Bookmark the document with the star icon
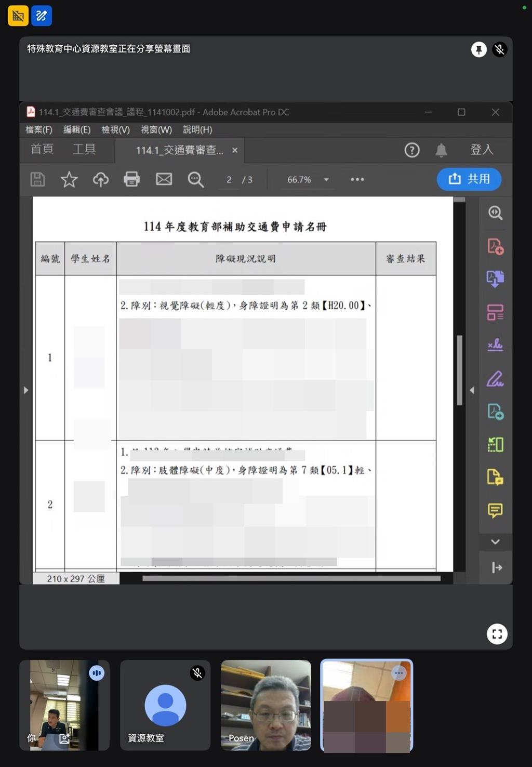Image resolution: width=532 pixels, height=767 pixels. point(69,179)
